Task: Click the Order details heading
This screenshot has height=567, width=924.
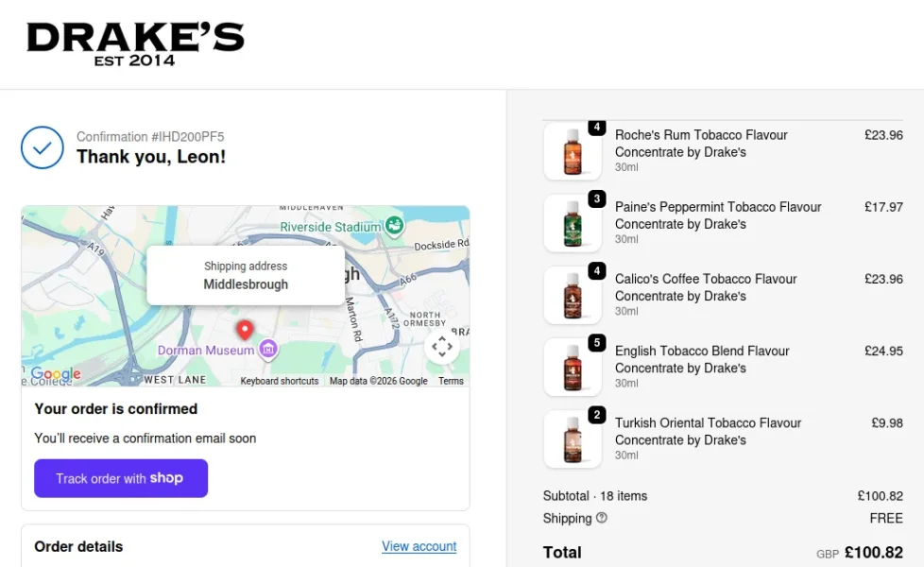Action: pos(78,546)
